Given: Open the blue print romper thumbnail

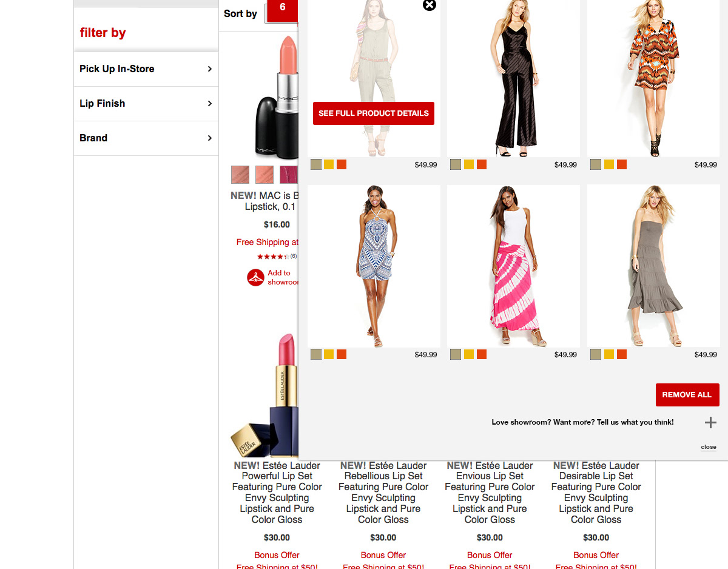Looking at the screenshot, I should (x=374, y=266).
